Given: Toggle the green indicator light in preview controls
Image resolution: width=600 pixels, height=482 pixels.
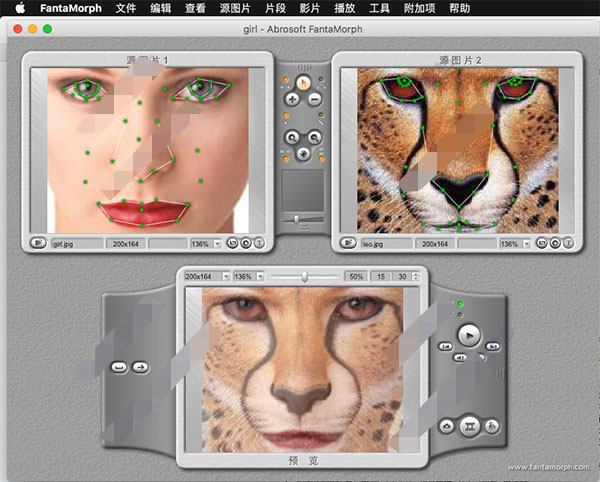Looking at the screenshot, I should (x=459, y=303).
